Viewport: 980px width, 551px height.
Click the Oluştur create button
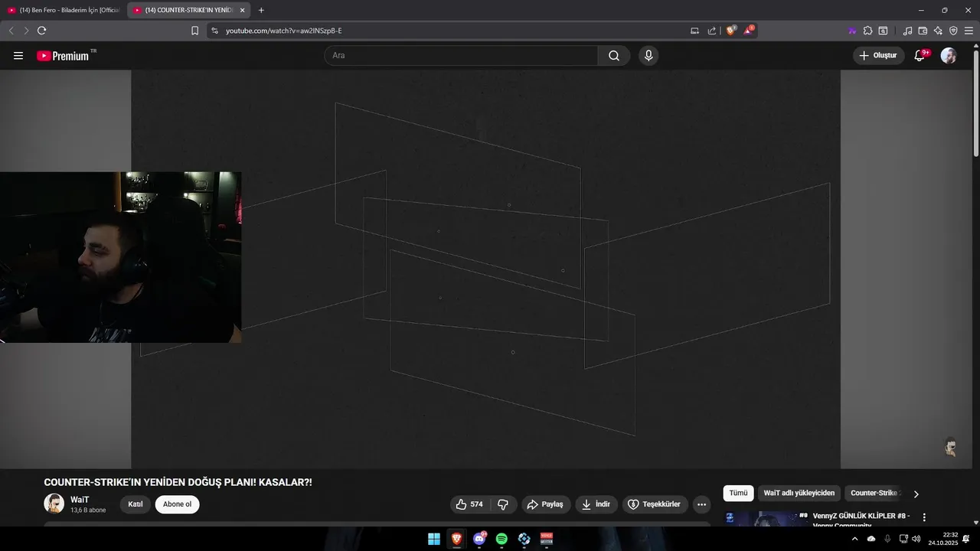pos(879,56)
